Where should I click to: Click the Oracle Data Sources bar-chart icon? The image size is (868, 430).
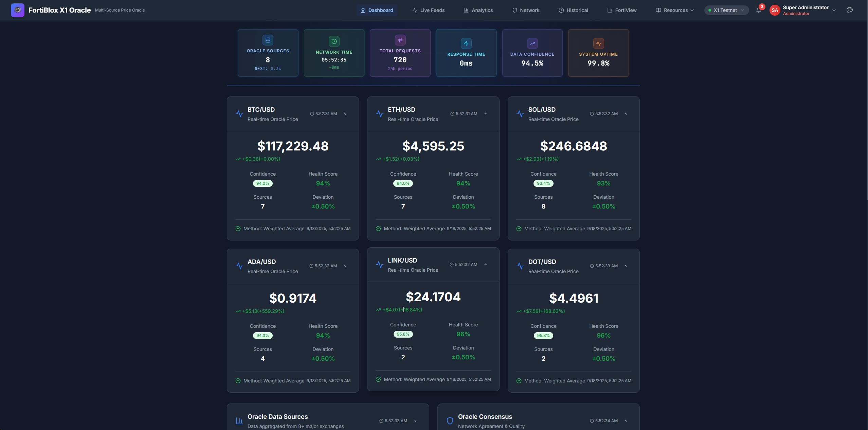(x=239, y=421)
